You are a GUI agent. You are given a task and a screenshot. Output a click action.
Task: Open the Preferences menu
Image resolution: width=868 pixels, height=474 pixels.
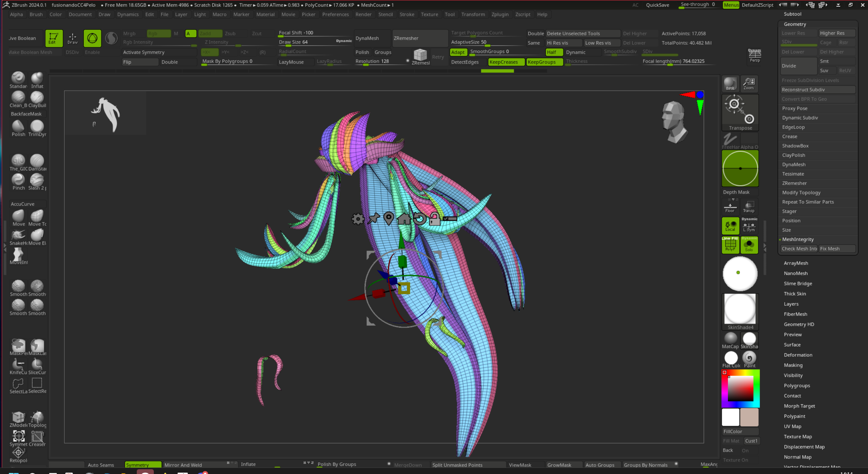tap(335, 14)
